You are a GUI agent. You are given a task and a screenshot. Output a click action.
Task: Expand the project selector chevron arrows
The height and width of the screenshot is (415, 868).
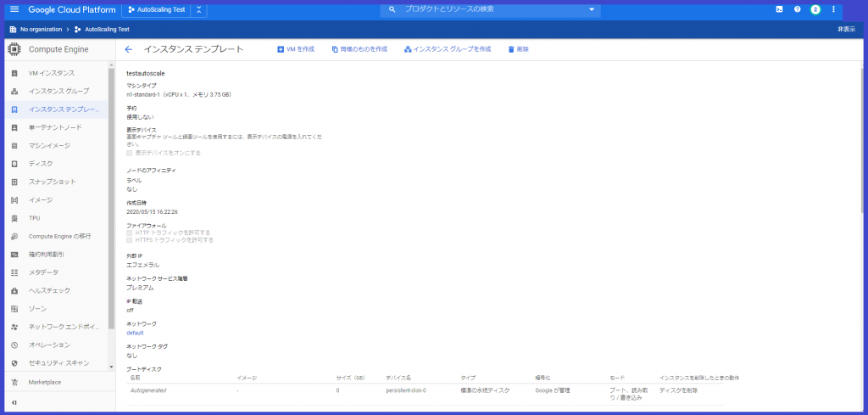199,9
